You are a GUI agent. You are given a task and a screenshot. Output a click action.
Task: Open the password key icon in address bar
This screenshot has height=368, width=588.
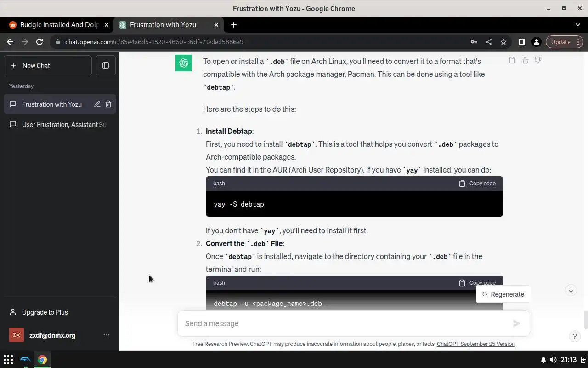[x=474, y=42]
